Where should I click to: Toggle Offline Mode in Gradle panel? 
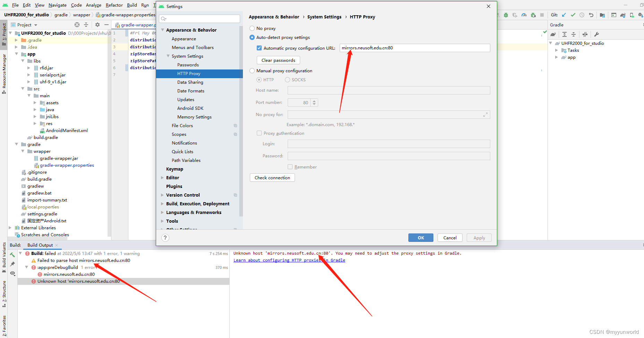click(x=585, y=34)
